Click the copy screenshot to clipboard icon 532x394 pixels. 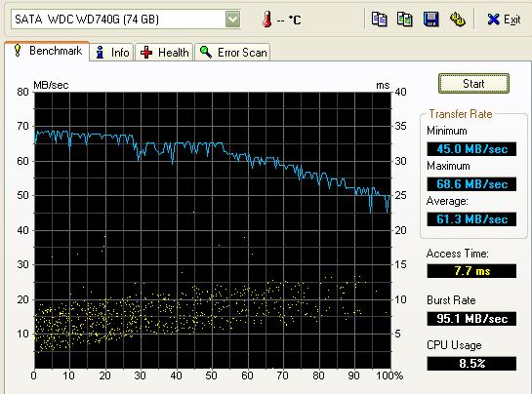[405, 20]
